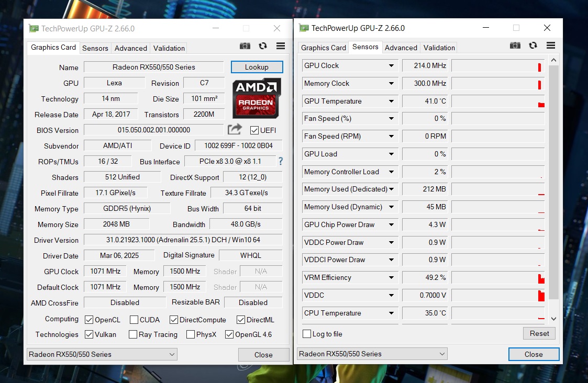Click sensors list scroll down arrow
The image size is (588, 383).
click(x=553, y=319)
